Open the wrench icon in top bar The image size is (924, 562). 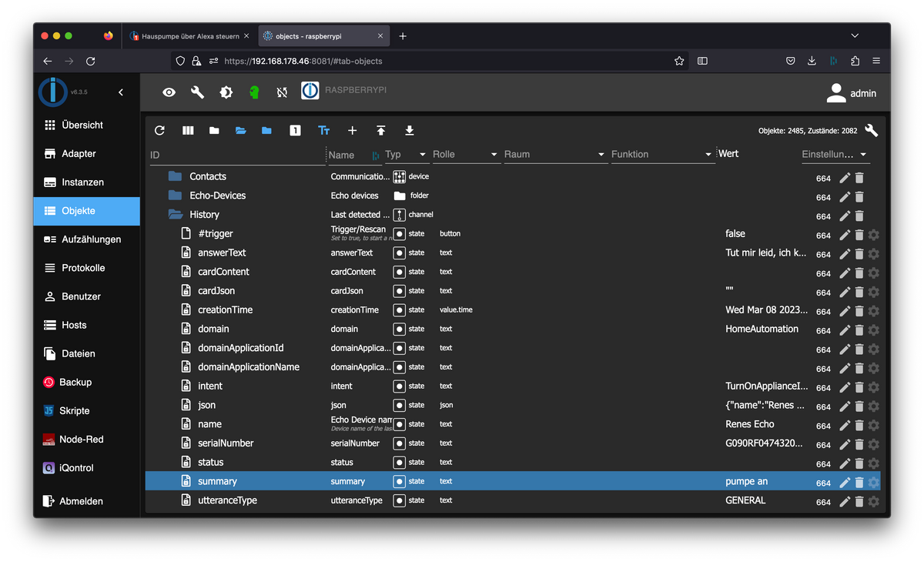click(197, 92)
